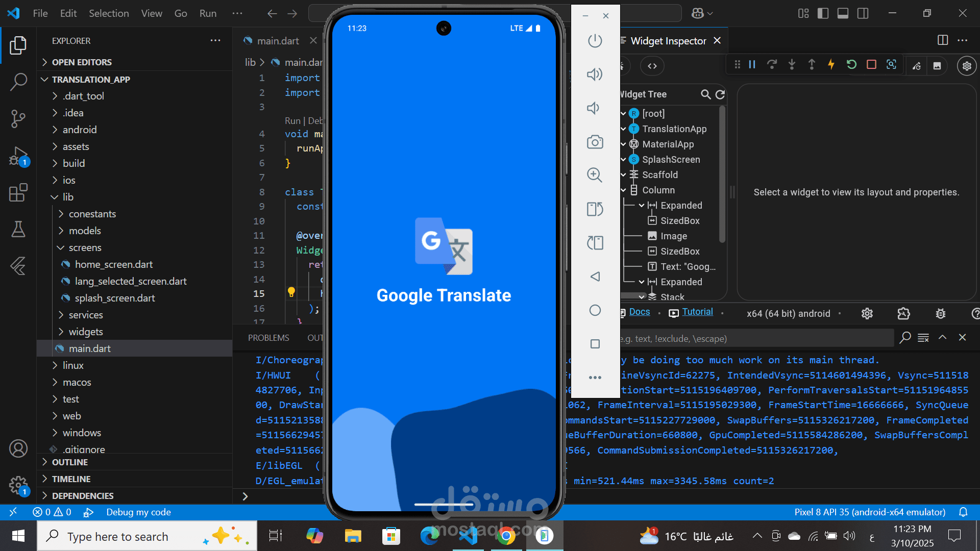
Task: Raise emulator volume
Action: pos(595,74)
